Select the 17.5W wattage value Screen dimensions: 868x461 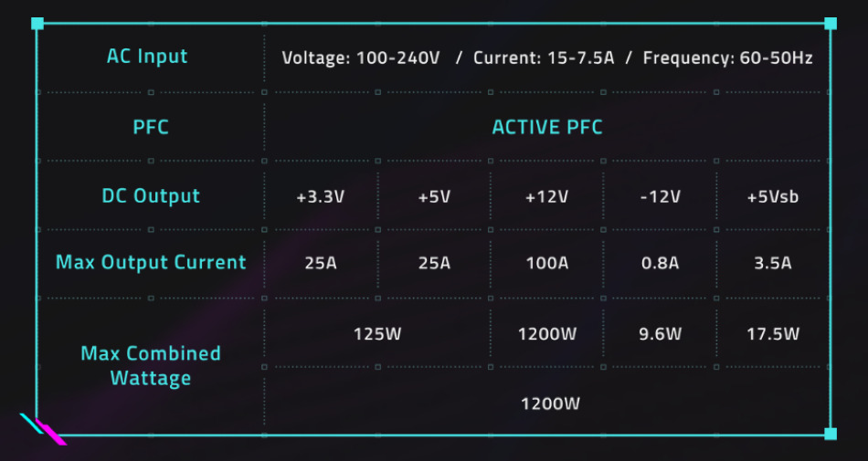[x=773, y=333]
